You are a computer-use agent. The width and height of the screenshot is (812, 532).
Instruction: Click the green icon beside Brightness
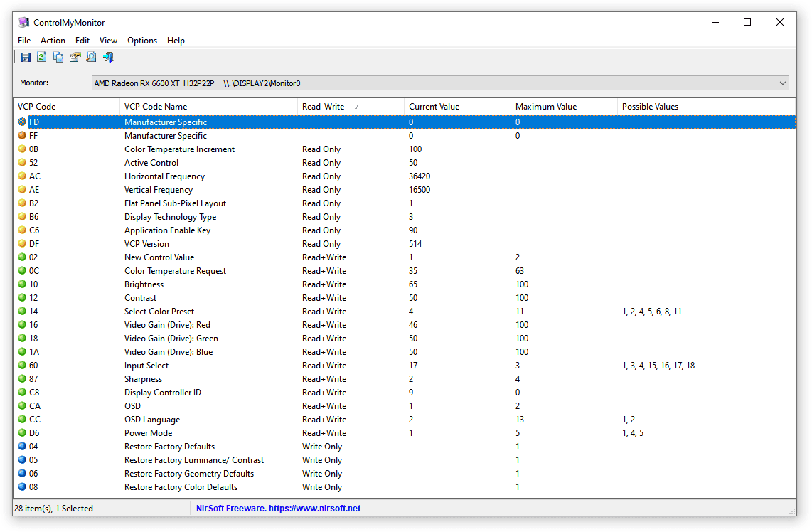(x=22, y=284)
